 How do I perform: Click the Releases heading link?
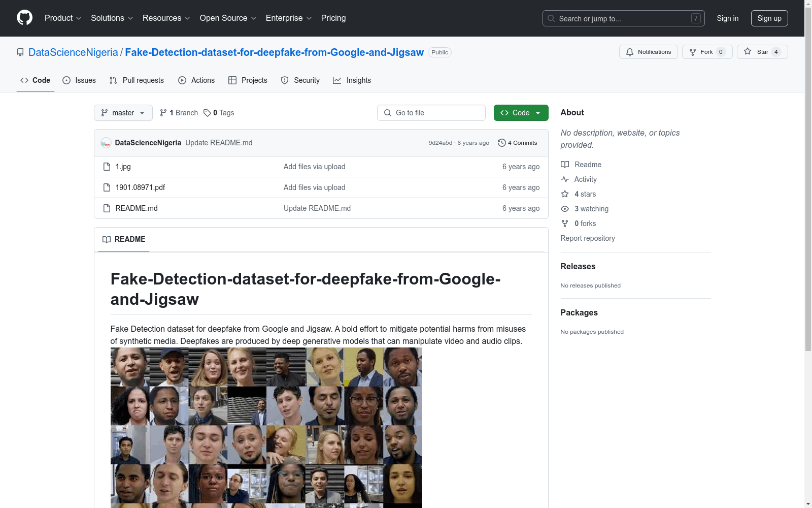(578, 266)
